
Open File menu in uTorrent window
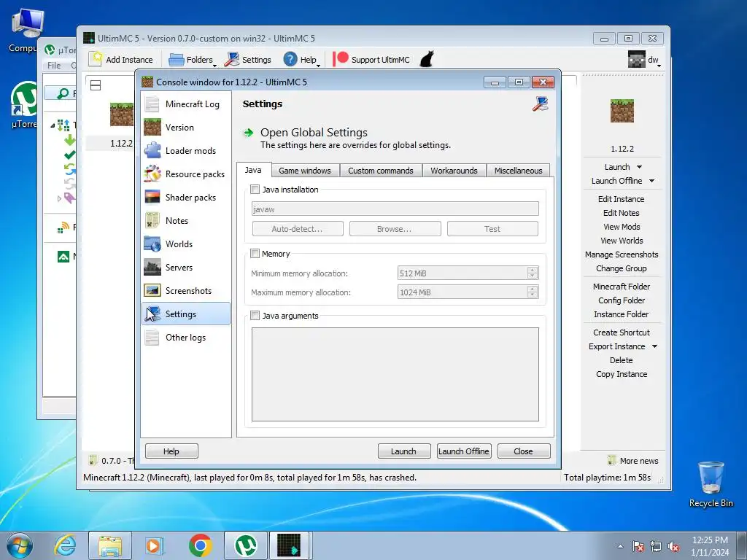54,65
